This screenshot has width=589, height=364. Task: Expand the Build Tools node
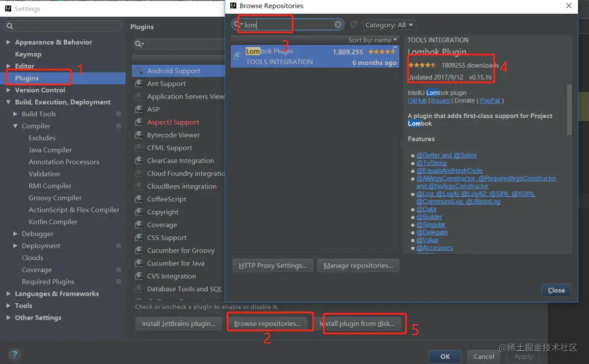click(x=15, y=114)
